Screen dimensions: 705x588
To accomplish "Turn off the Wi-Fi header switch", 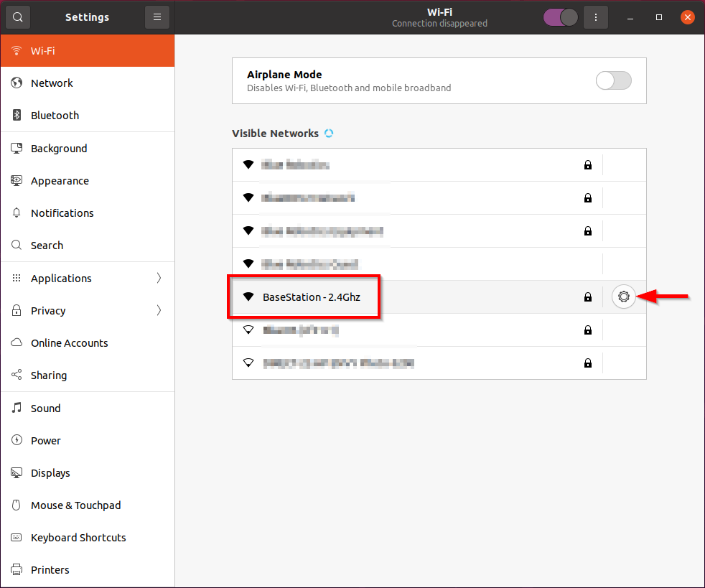I will click(x=561, y=17).
